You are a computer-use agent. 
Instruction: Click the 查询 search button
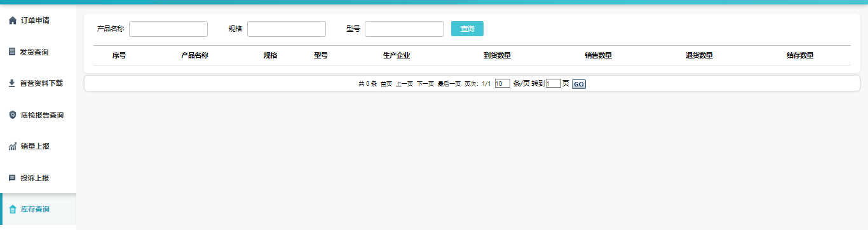click(x=467, y=29)
